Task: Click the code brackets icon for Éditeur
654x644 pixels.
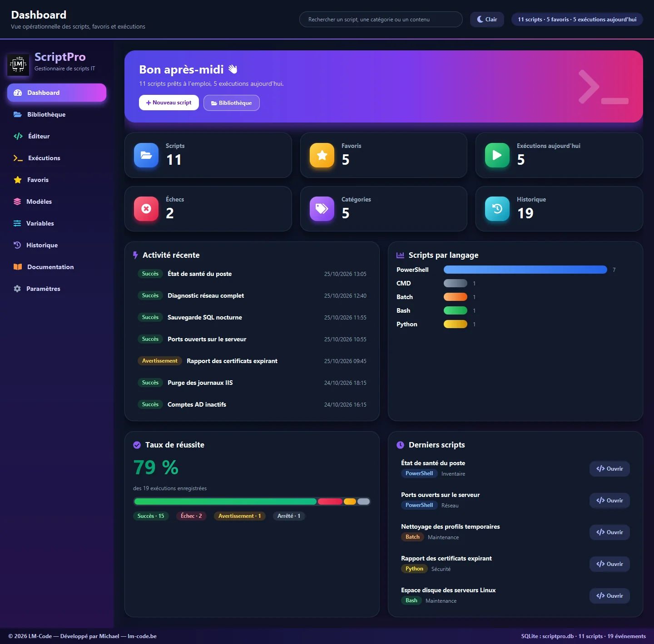Action: coord(18,136)
